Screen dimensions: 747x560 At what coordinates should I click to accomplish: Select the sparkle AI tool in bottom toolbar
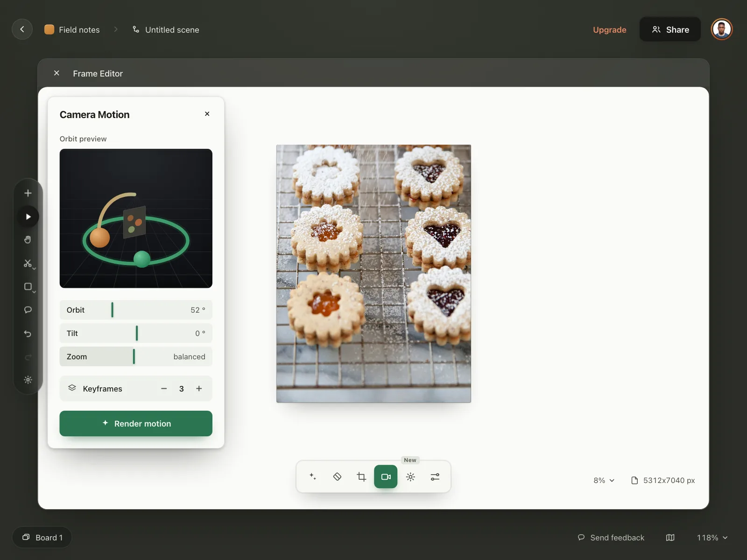tap(313, 476)
